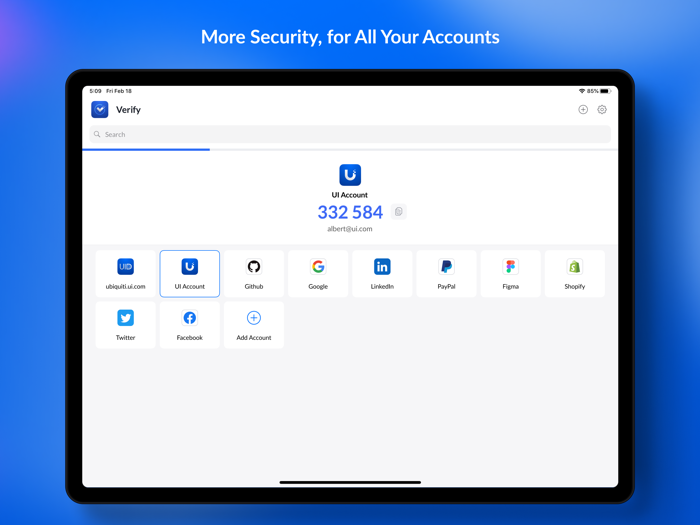Image resolution: width=700 pixels, height=525 pixels.
Task: Open the Shopify account tile
Action: (575, 274)
